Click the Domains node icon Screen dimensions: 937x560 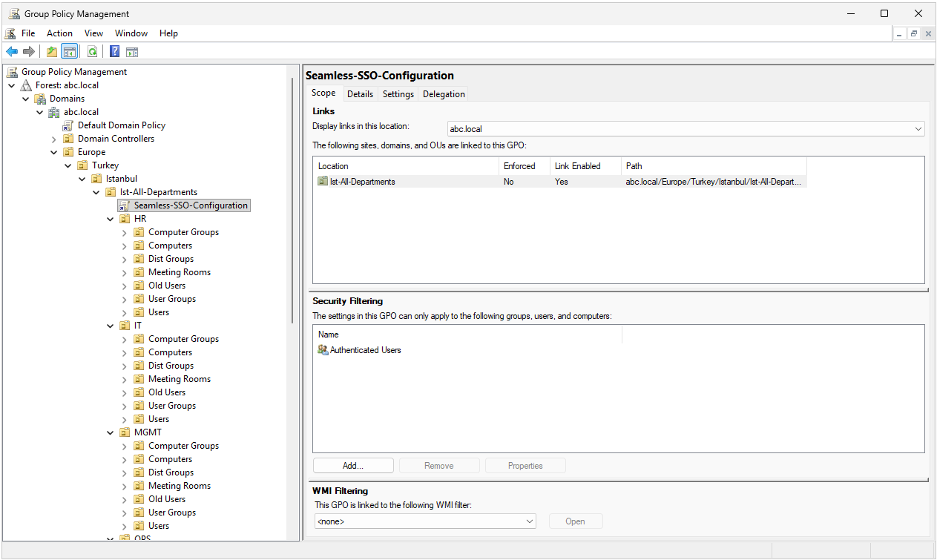(x=40, y=99)
